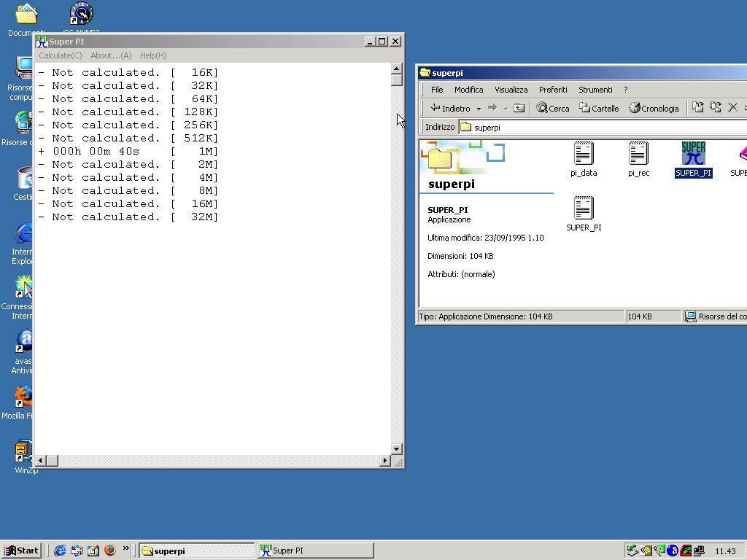Launch Internet Explorer from the quick launch bar

60,551
